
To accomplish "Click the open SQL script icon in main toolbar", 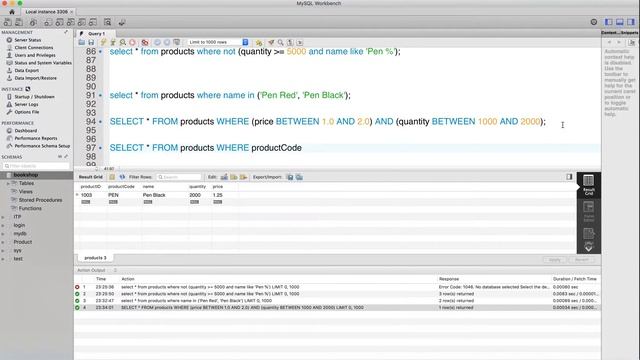I will click(x=19, y=22).
